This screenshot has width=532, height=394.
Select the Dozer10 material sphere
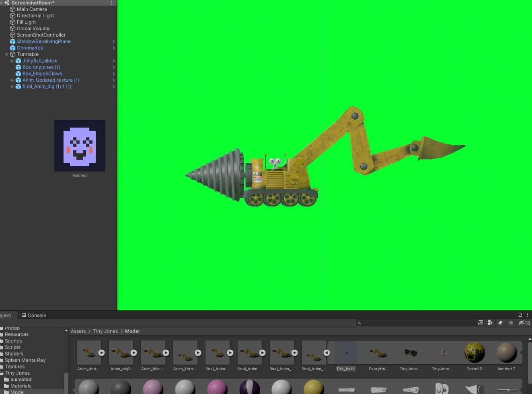click(x=474, y=353)
